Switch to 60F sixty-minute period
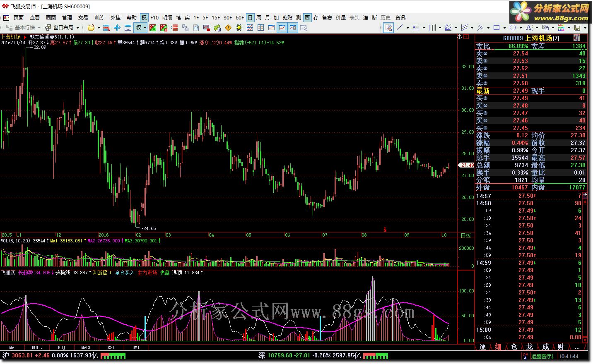593x364 pixels. [x=240, y=17]
